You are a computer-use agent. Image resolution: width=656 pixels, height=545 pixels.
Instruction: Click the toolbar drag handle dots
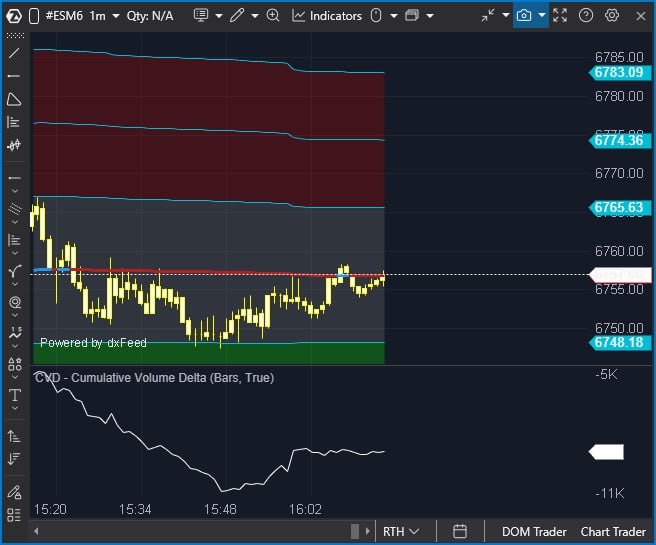point(15,36)
